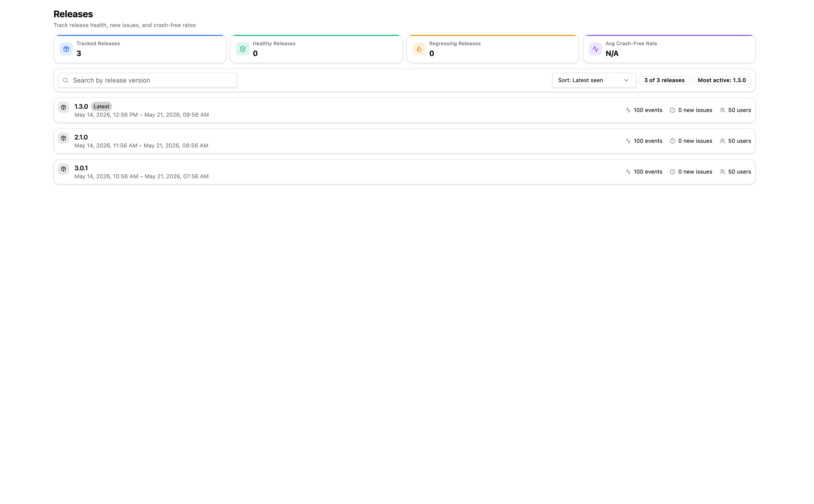Viewport: 814px width, 504px height.
Task: Click '100 events' in the 1.3.0 row
Action: [x=648, y=110]
